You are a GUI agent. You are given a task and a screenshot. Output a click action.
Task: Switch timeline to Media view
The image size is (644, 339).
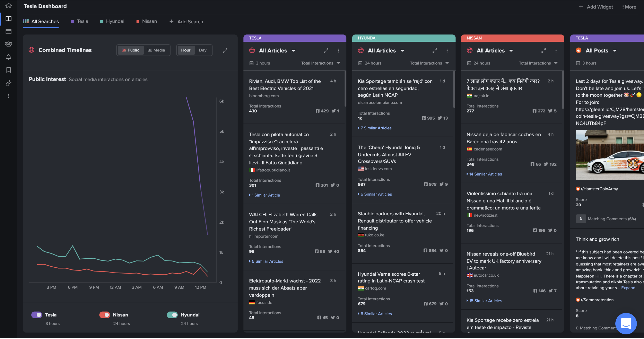(x=156, y=50)
